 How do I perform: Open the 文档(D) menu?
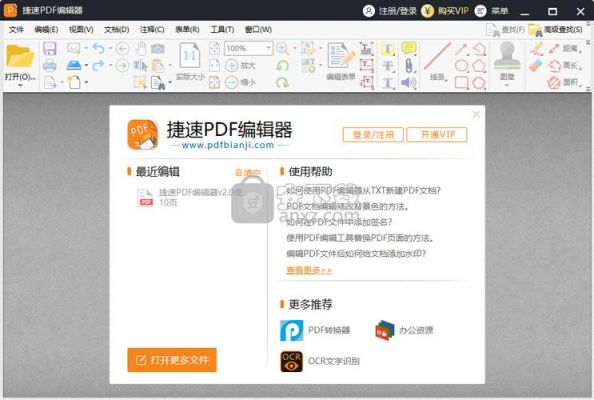[x=117, y=30]
